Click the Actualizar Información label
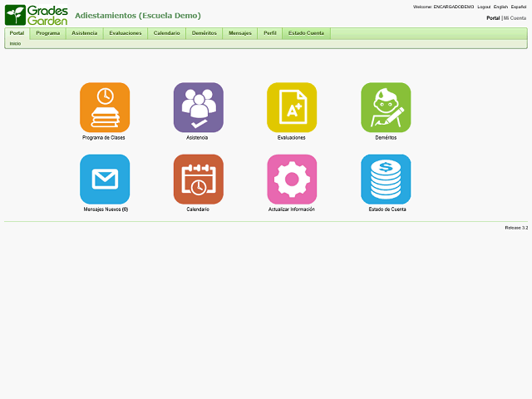532x399 pixels. (292, 209)
